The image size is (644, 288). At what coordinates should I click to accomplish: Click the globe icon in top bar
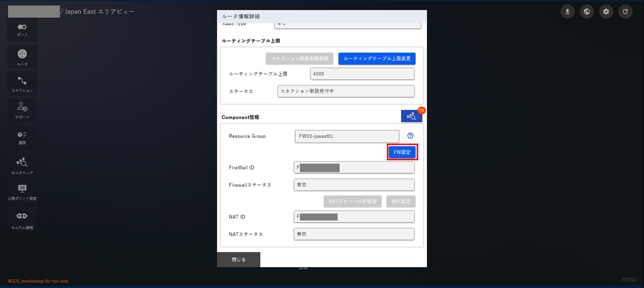click(x=587, y=12)
